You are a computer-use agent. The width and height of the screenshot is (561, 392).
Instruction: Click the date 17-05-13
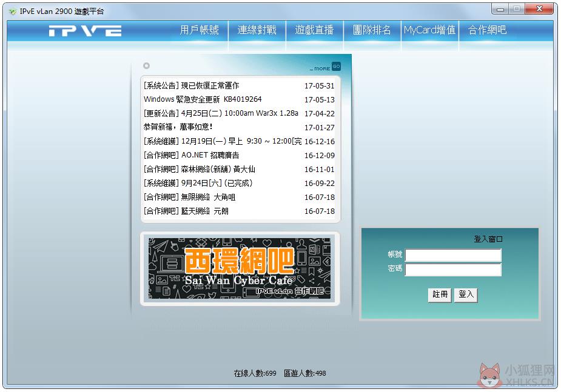(320, 100)
